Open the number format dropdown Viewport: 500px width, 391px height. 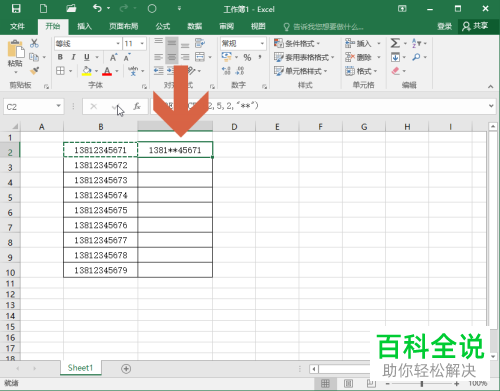point(262,44)
